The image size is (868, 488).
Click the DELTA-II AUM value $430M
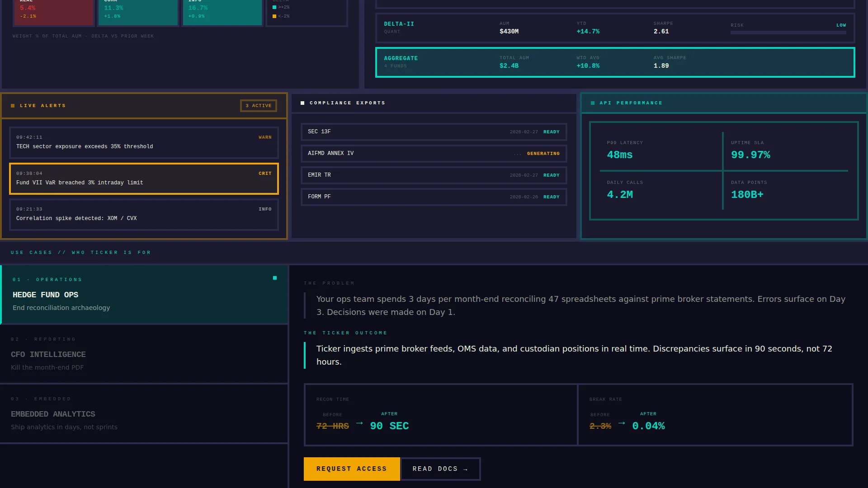coord(509,32)
